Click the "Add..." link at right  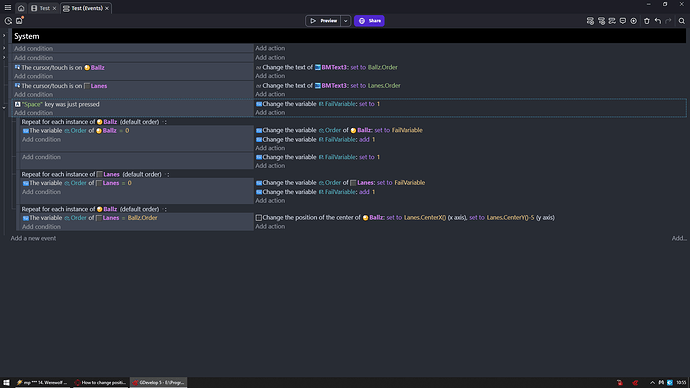pyautogui.click(x=679, y=238)
